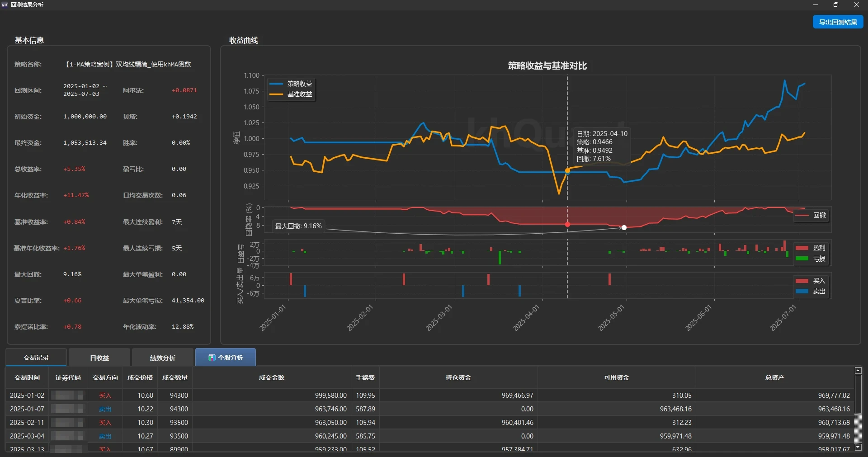Open the 日收益 tab
Viewport: 868px width, 457px height.
click(x=99, y=358)
